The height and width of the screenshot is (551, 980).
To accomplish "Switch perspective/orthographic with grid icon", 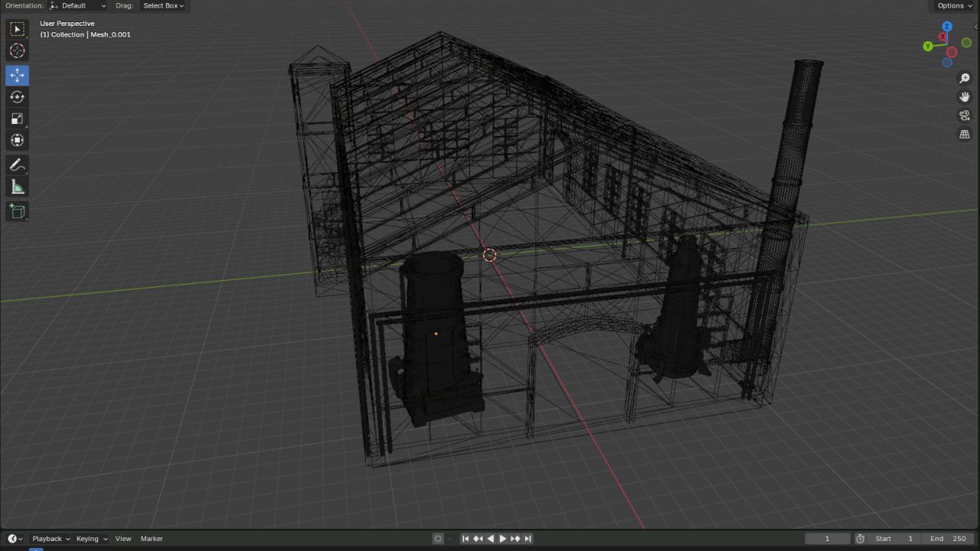I will pyautogui.click(x=965, y=134).
